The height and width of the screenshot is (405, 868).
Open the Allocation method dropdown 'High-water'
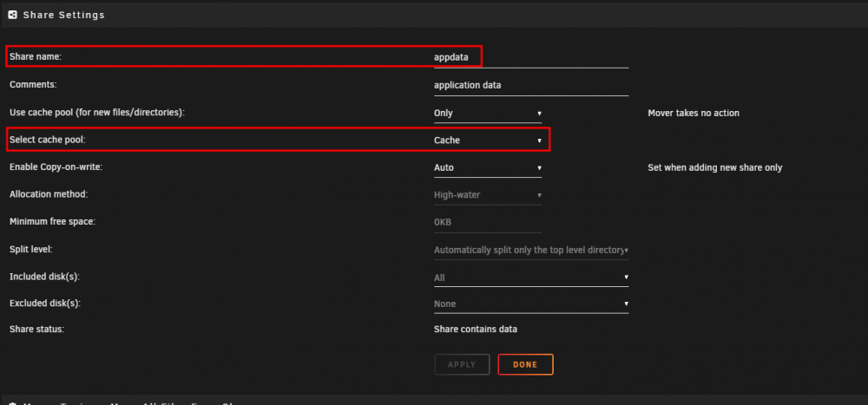(488, 195)
